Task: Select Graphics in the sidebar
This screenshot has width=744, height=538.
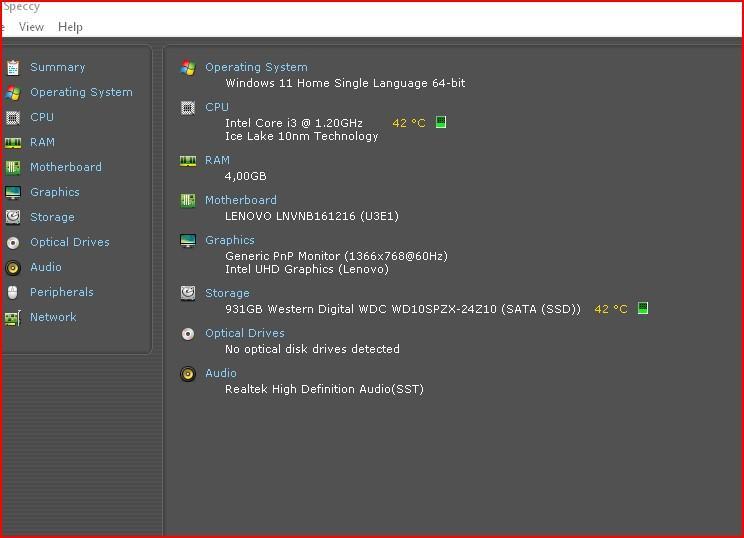Action: pos(55,192)
